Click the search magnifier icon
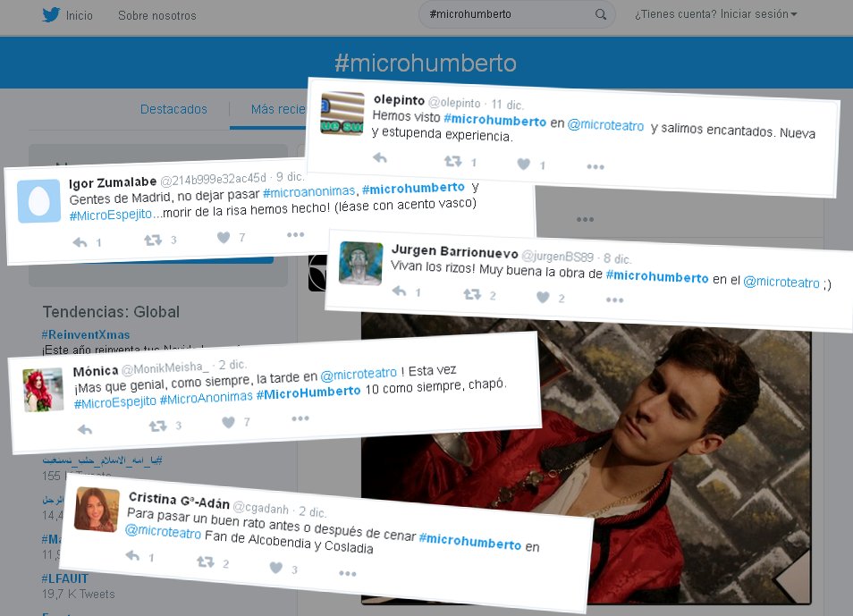The image size is (853, 616). [x=601, y=14]
